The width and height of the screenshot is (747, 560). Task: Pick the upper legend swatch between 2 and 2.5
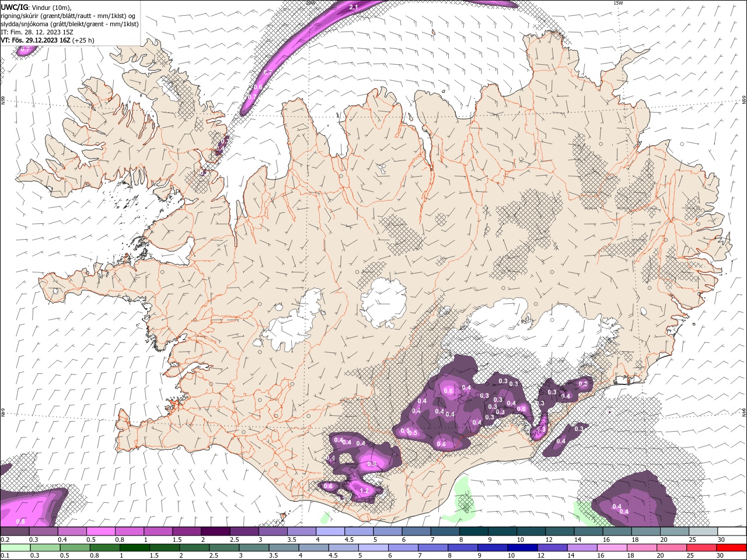coord(215,531)
